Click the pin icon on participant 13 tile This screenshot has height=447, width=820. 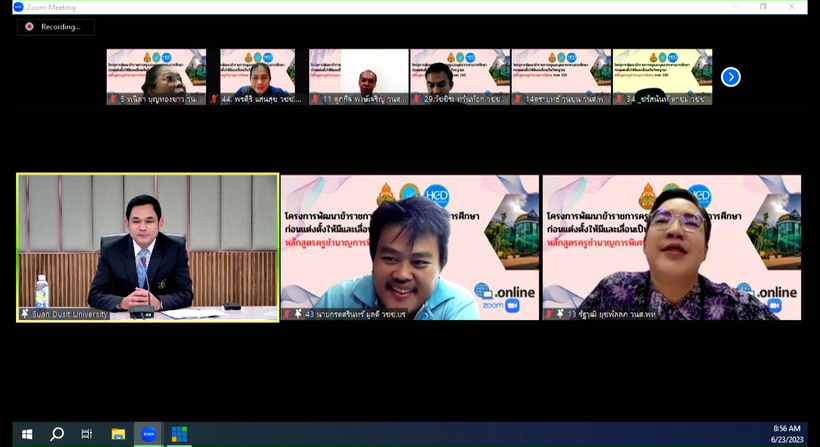pyautogui.click(x=560, y=314)
